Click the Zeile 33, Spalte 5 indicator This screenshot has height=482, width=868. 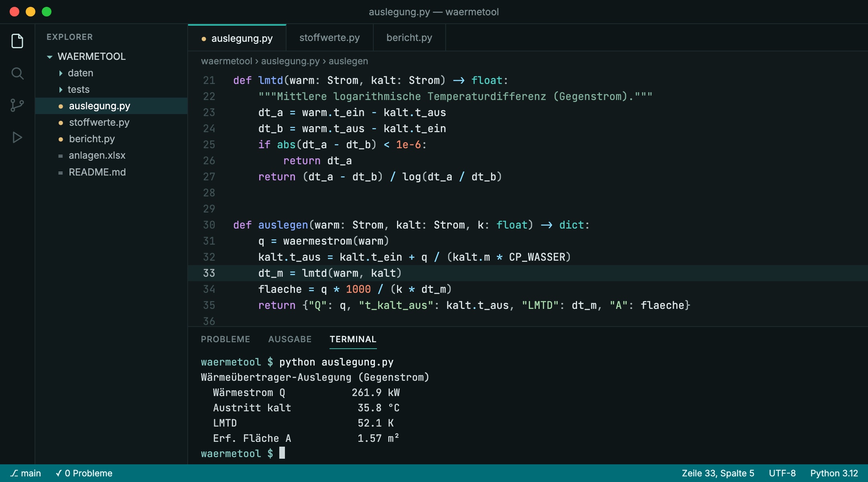[x=718, y=473]
